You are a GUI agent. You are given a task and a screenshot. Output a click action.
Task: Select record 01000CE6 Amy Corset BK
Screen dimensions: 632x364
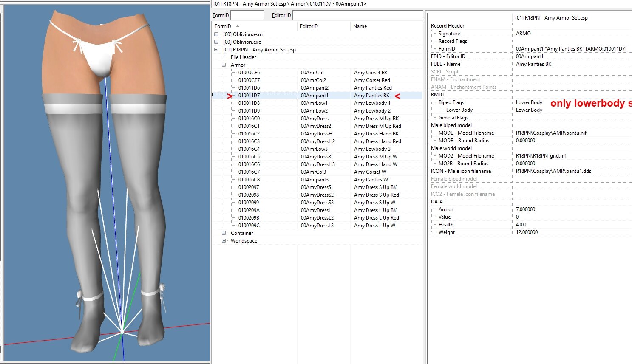click(x=317, y=73)
